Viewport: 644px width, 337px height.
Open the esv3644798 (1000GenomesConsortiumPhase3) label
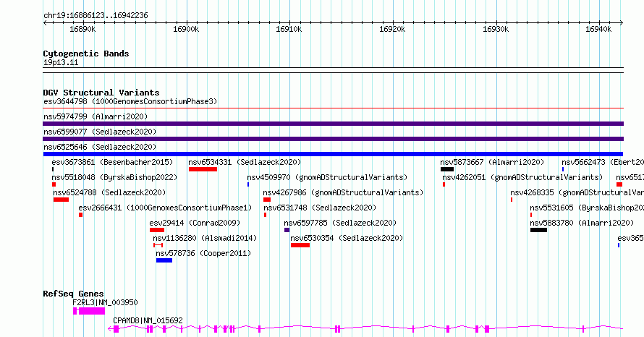pos(130,101)
